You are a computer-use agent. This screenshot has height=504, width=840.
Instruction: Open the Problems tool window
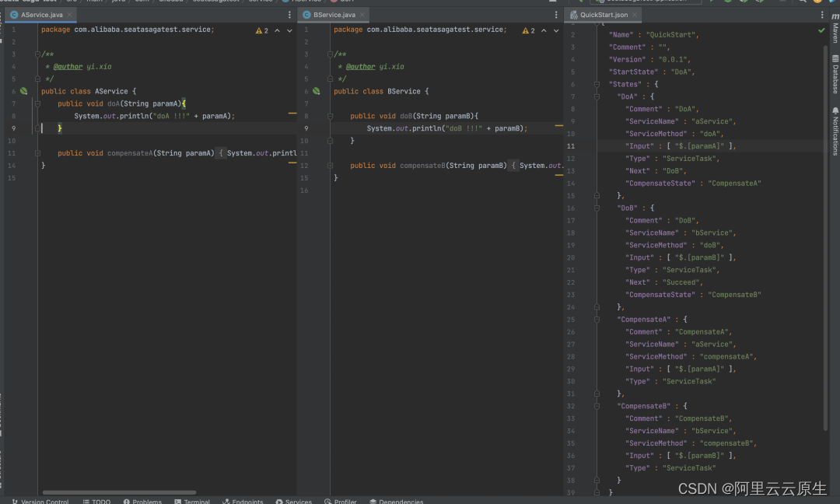142,502
